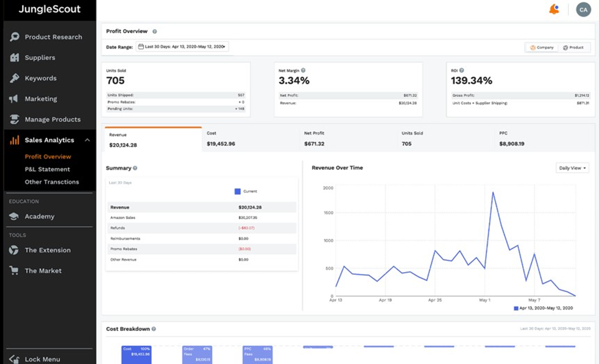The width and height of the screenshot is (599, 364).
Task: Open the Suppliers factory icon
Action: (14, 57)
